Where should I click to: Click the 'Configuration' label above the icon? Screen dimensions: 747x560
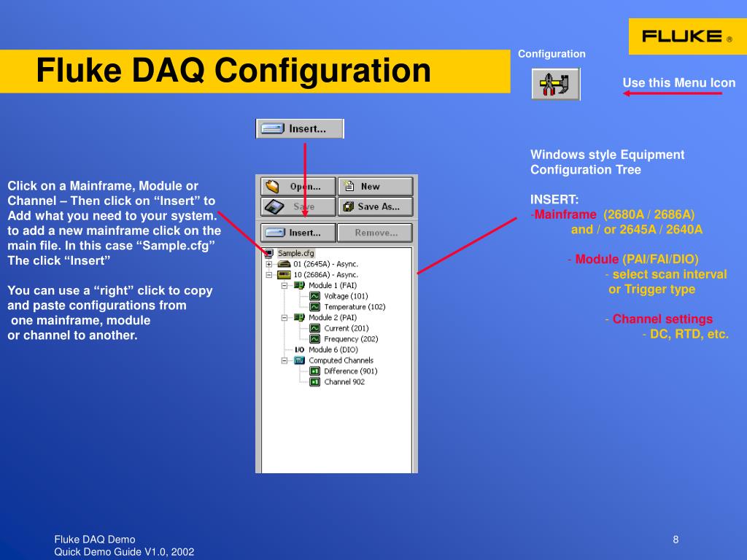551,54
